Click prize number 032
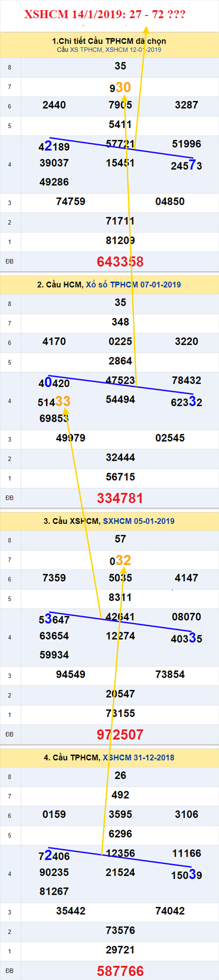The height and width of the screenshot is (980, 219). [x=120, y=560]
